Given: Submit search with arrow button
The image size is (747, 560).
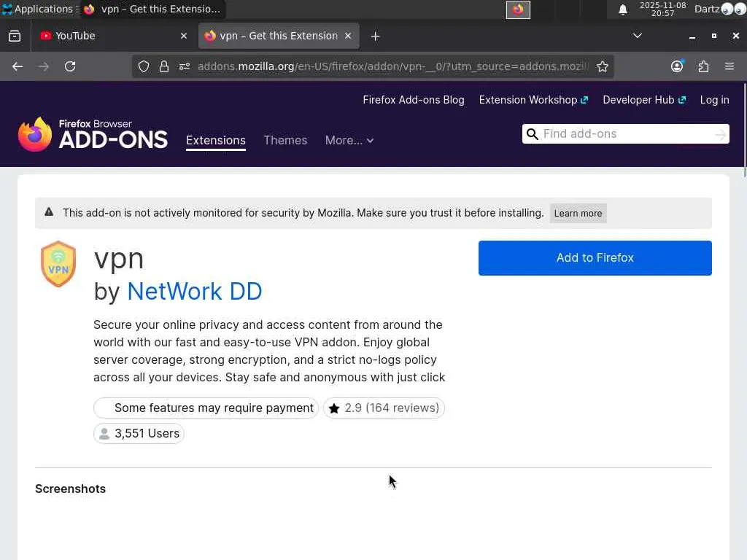Looking at the screenshot, I should point(720,135).
